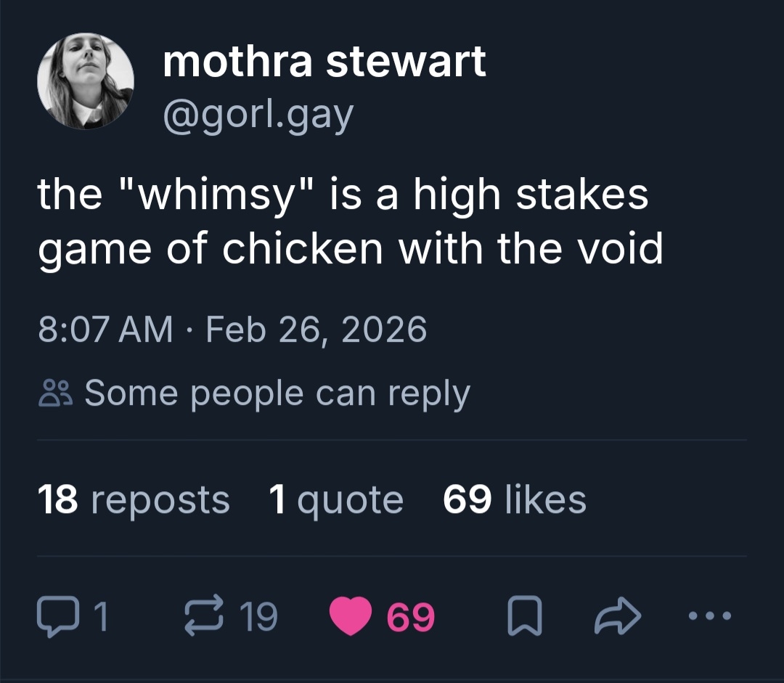View the 1 quote post

pyautogui.click(x=335, y=500)
